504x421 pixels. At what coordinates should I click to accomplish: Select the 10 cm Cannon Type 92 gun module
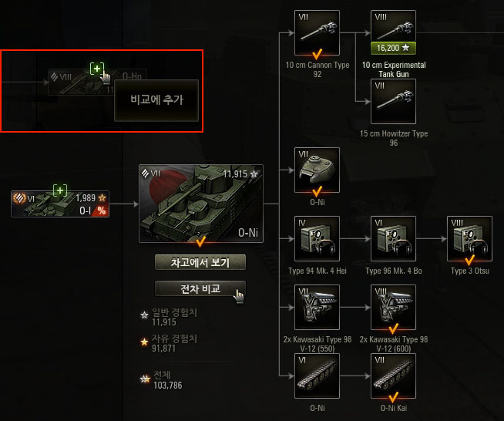pyautogui.click(x=317, y=33)
